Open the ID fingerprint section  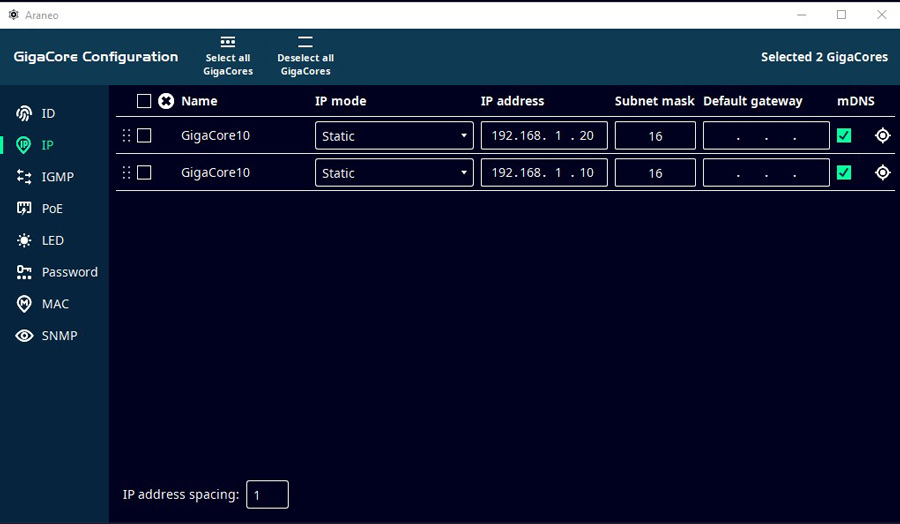coord(24,114)
